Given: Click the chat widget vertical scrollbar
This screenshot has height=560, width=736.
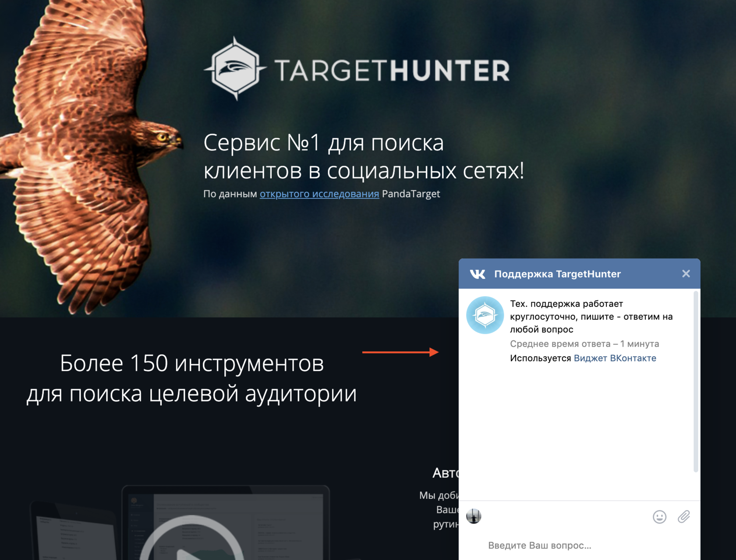Looking at the screenshot, I should tap(696, 381).
